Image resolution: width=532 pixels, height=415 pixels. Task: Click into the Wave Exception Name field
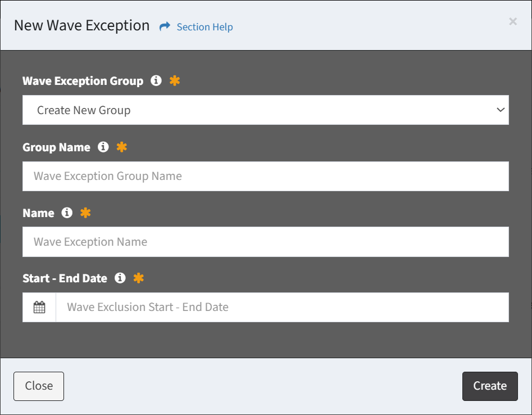(265, 242)
